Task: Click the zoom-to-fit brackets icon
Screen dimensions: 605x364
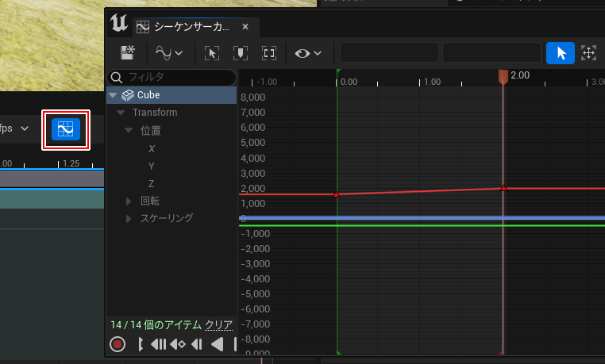Action: point(269,53)
